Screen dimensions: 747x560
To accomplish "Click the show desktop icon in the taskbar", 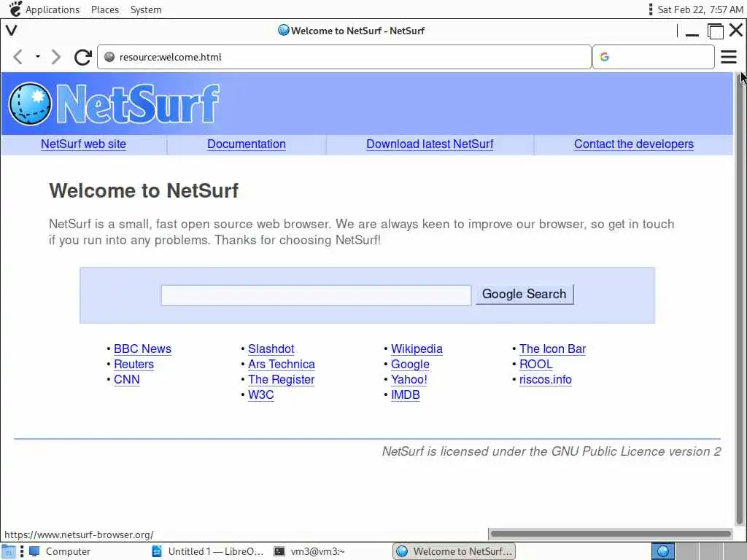I will [8, 551].
